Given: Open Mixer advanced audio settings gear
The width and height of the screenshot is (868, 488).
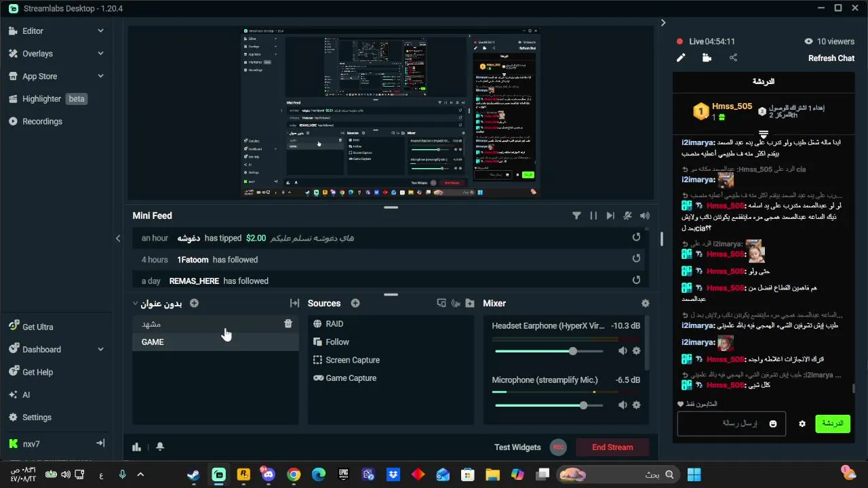Looking at the screenshot, I should (646, 304).
